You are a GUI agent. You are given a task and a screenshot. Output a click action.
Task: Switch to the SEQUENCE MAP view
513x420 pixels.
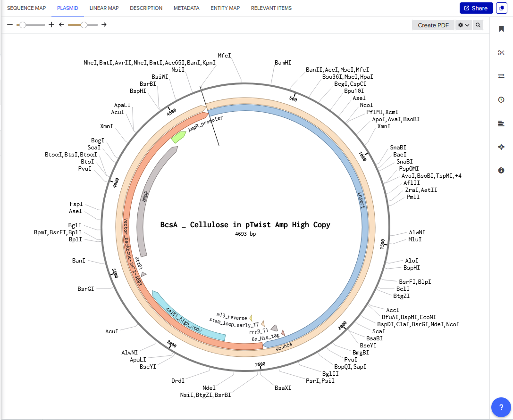click(x=26, y=8)
